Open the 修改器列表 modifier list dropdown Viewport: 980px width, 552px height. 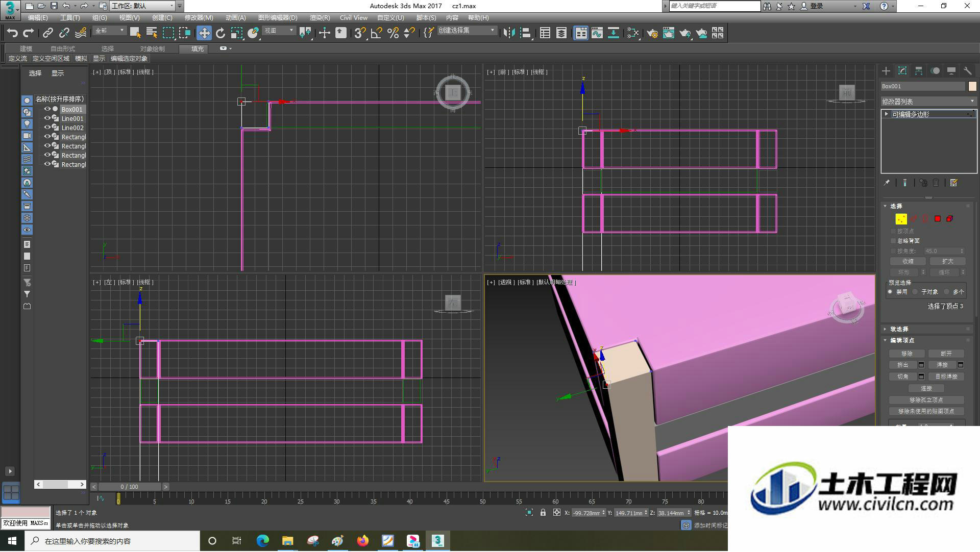(x=928, y=102)
